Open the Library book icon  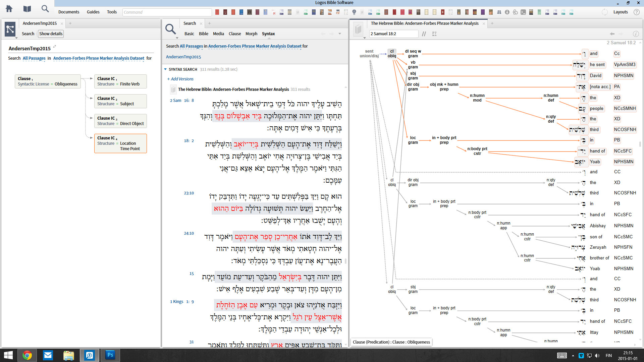tap(27, 9)
